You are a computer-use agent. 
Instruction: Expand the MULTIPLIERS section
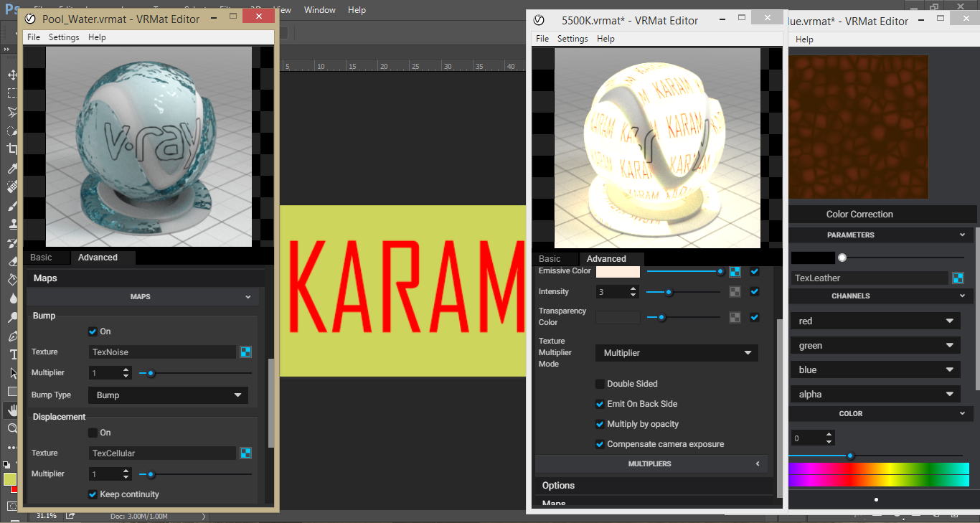point(651,464)
